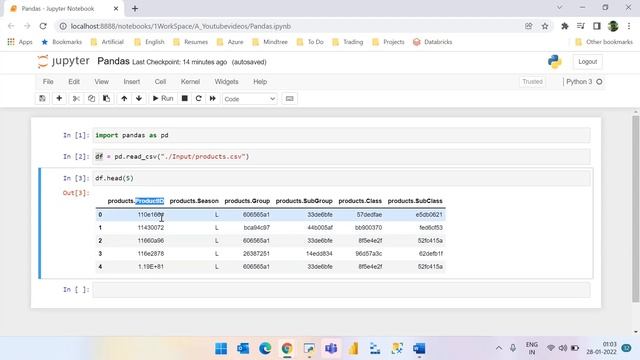Restart the kernel icon

click(x=199, y=98)
